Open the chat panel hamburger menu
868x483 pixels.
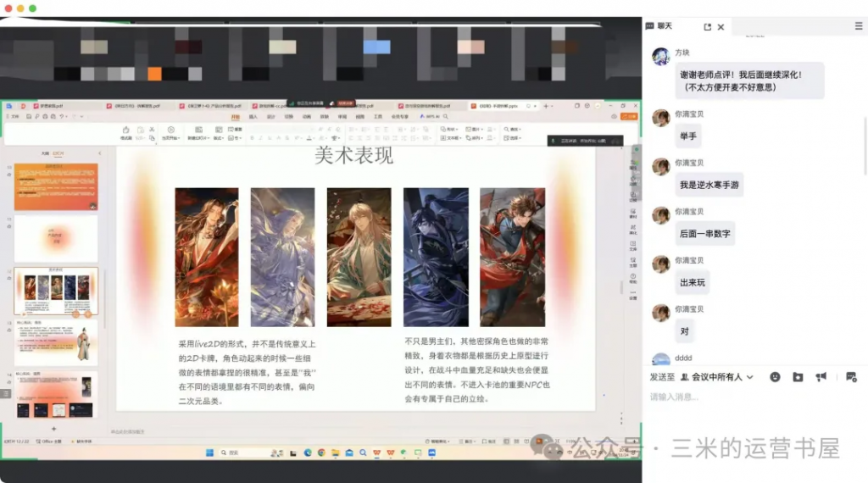point(858,26)
